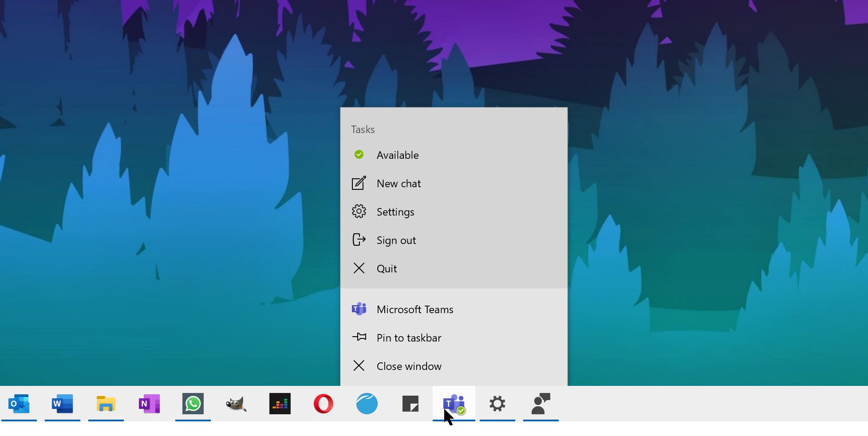868x436 pixels.
Task: Open Settings from the Teams jump list
Action: point(395,212)
